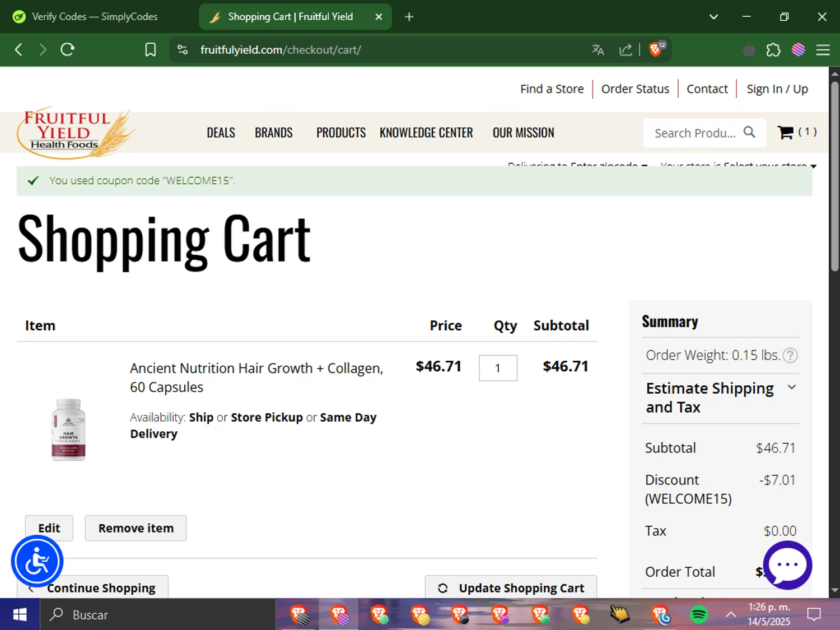Open the Contact link
The image size is (840, 630).
click(x=707, y=89)
